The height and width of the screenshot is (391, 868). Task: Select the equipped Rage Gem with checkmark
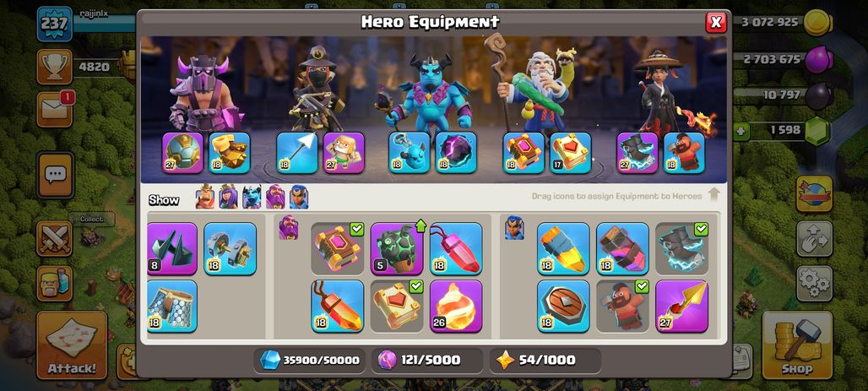[x=337, y=248]
